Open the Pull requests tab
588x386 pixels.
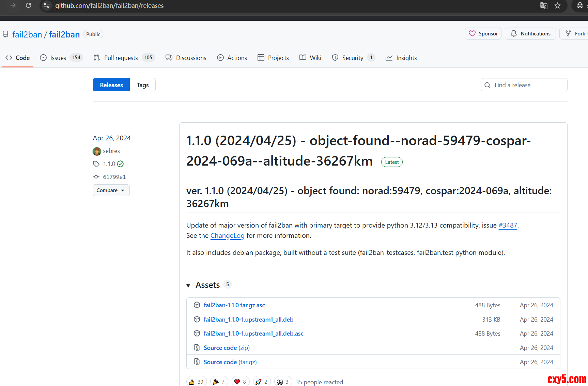tap(121, 58)
